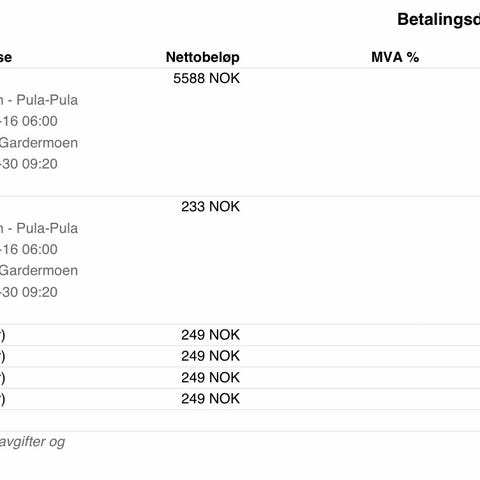Click the third 249 NOK amount
The image size is (480, 480).
coord(210,378)
